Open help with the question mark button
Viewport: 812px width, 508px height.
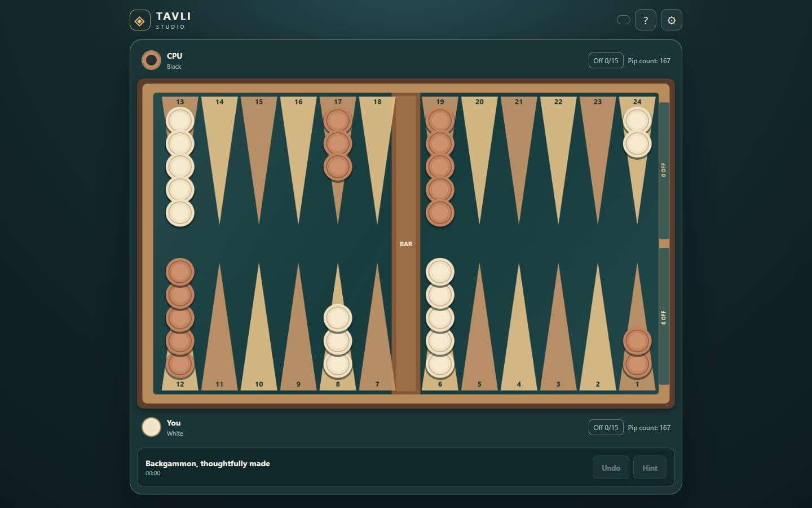[x=646, y=20]
